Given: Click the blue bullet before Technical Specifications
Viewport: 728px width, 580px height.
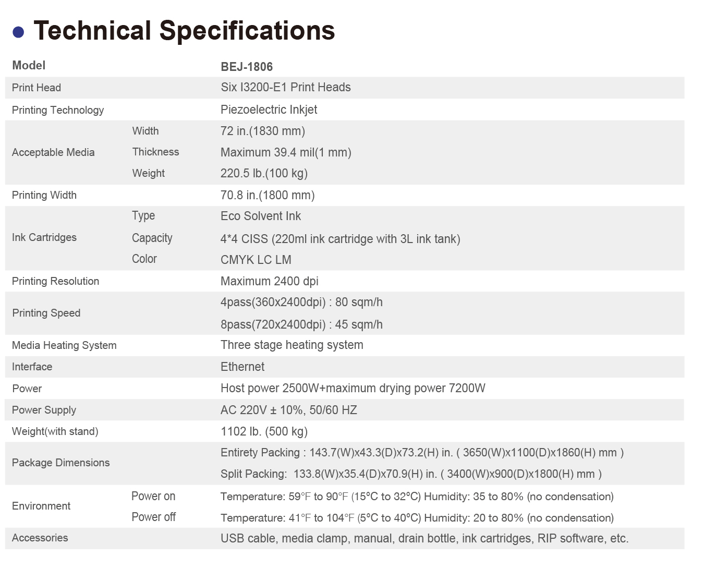Looking at the screenshot, I should [18, 32].
